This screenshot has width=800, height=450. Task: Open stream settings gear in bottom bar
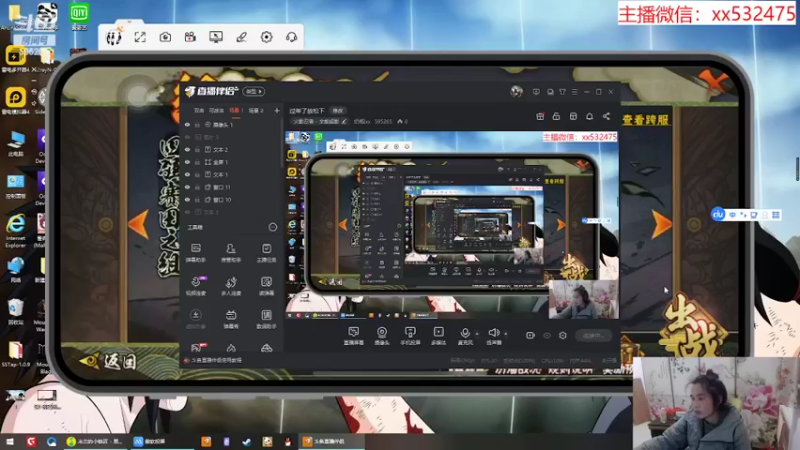point(563,335)
